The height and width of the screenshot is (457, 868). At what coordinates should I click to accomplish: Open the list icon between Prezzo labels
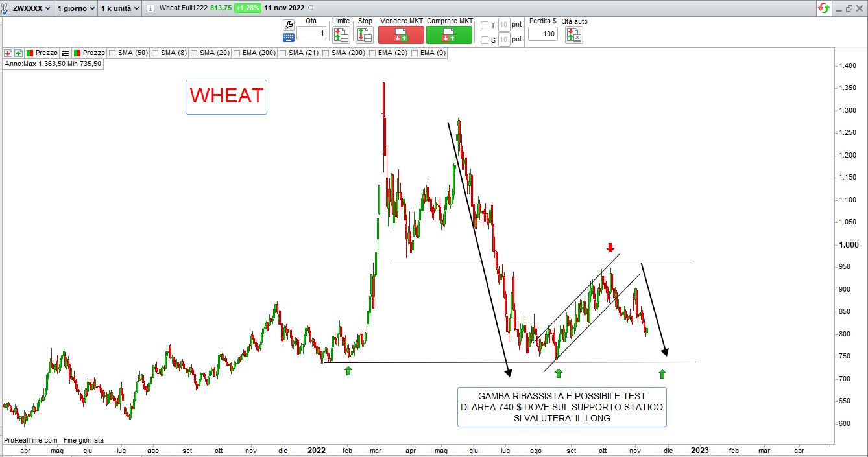point(66,53)
